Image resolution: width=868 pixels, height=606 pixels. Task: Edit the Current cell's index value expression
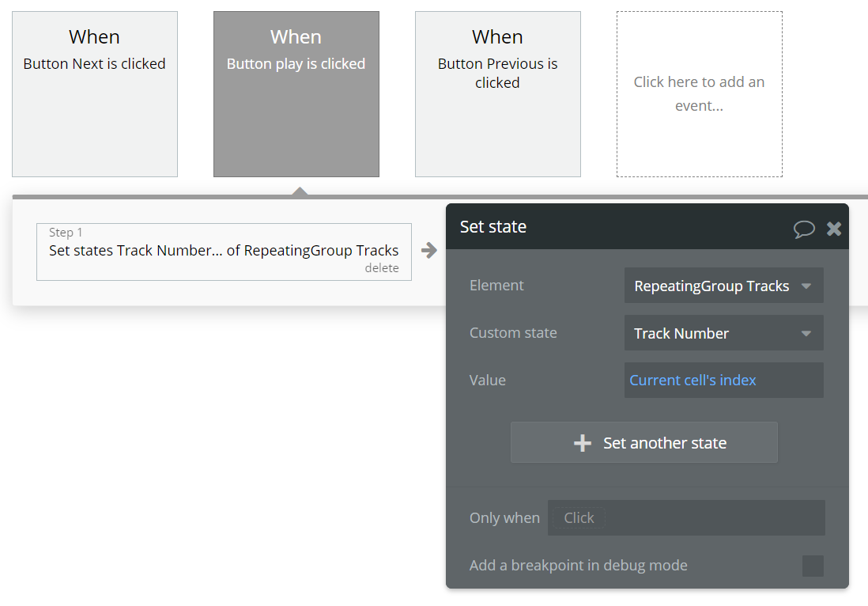(x=723, y=381)
